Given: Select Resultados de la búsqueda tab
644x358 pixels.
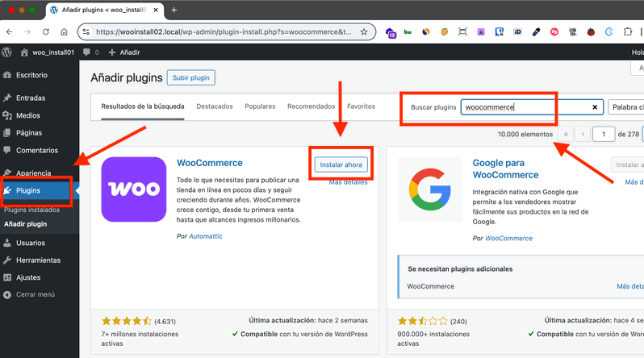Looking at the screenshot, I should (143, 106).
